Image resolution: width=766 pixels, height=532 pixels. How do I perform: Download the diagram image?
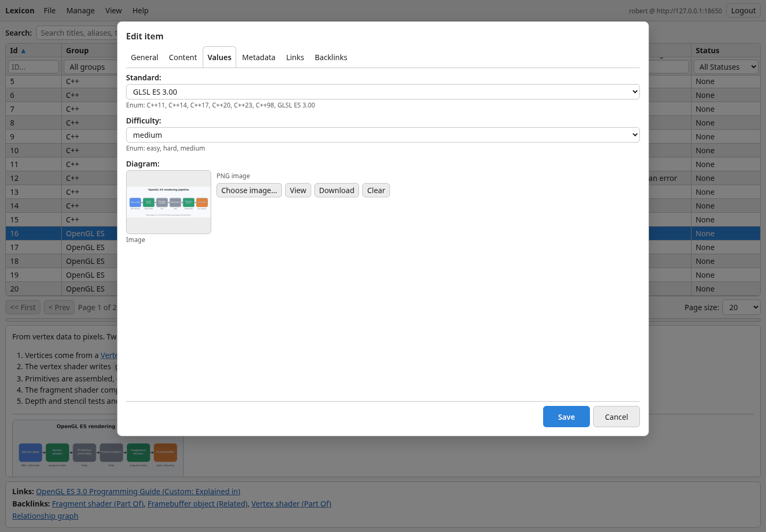coord(337,190)
